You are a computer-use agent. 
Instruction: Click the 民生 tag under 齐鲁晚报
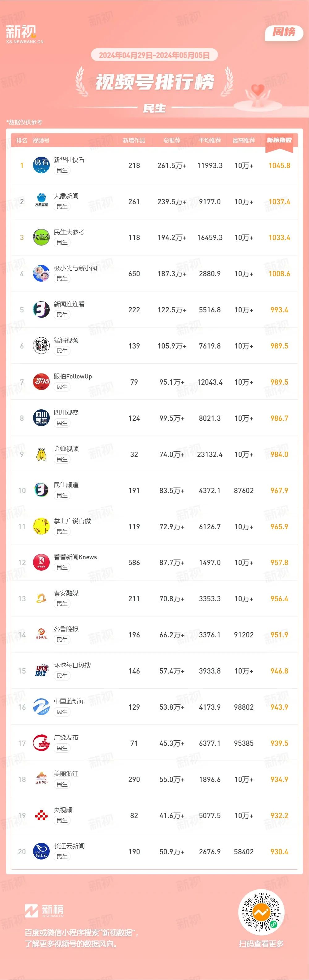pyautogui.click(x=62, y=640)
